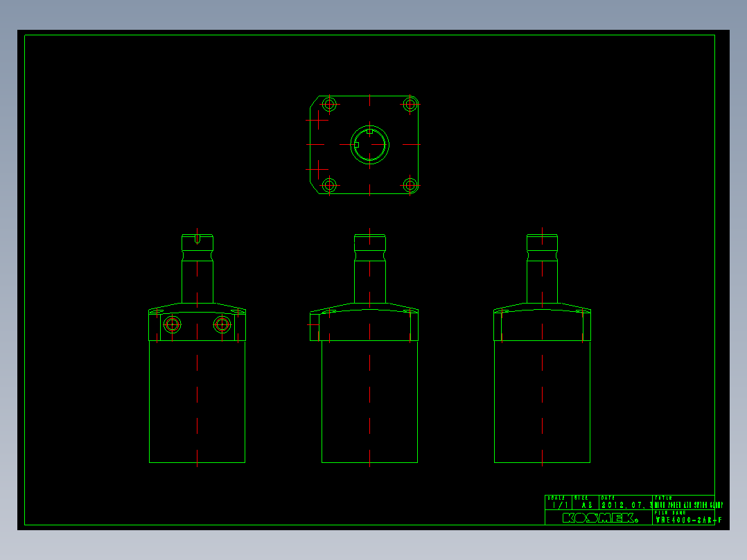Select the top-left mounting hole in the plan view
Image resolution: width=747 pixels, height=560 pixels.
[x=329, y=104]
